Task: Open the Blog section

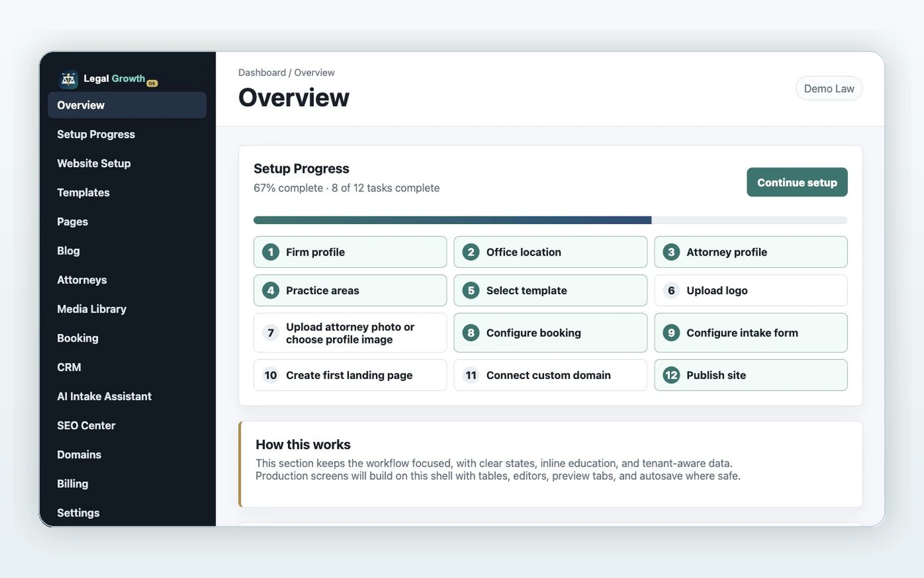Action: click(127, 251)
